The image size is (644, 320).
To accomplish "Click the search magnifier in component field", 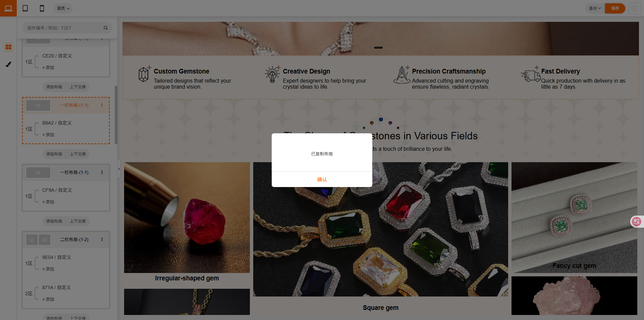I will point(106,28).
